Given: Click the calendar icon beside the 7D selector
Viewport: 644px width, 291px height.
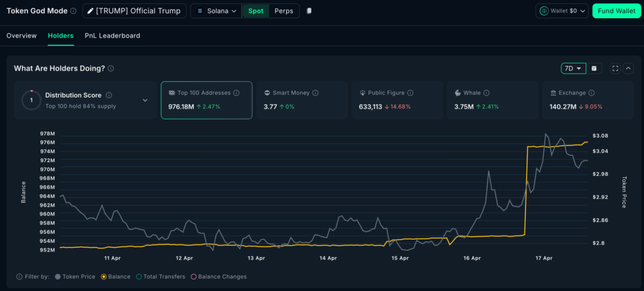Looking at the screenshot, I should (x=595, y=69).
